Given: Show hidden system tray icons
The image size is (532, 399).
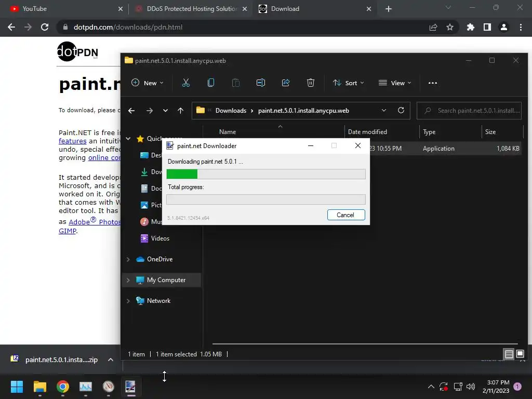Looking at the screenshot, I should pos(431,387).
